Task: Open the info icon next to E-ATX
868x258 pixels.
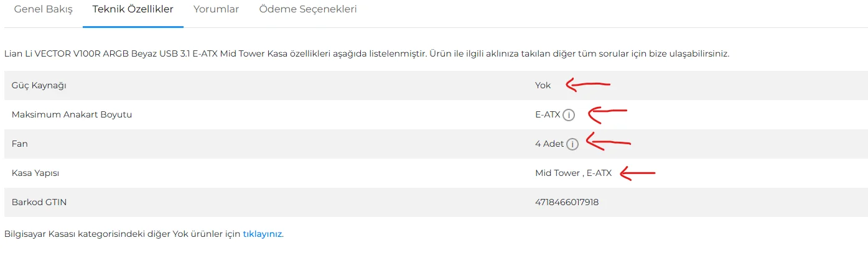Action: coord(569,115)
